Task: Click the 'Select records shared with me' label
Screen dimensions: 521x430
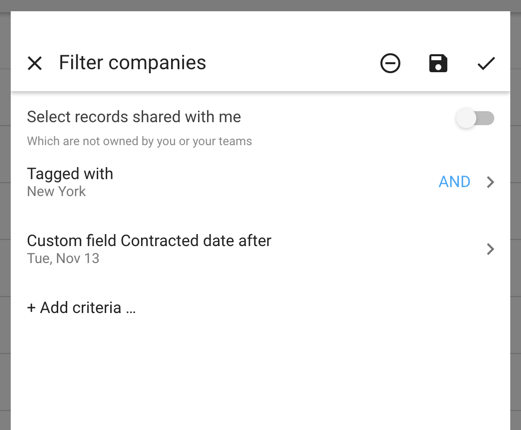Action: pyautogui.click(x=134, y=117)
